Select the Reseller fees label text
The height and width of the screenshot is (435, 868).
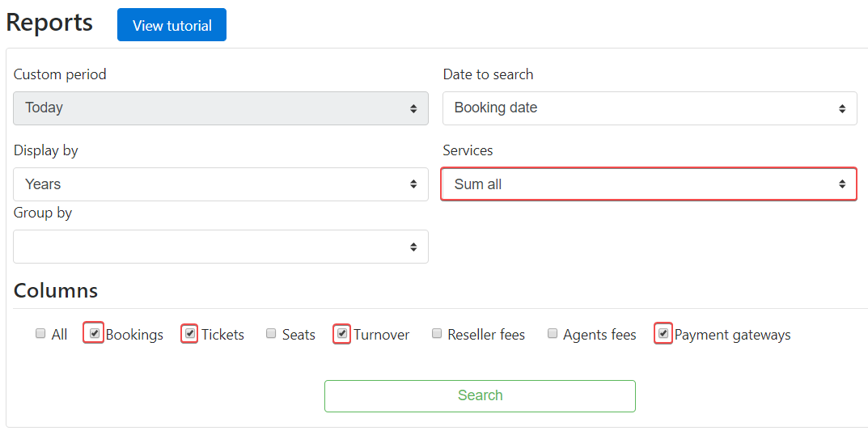coord(486,335)
